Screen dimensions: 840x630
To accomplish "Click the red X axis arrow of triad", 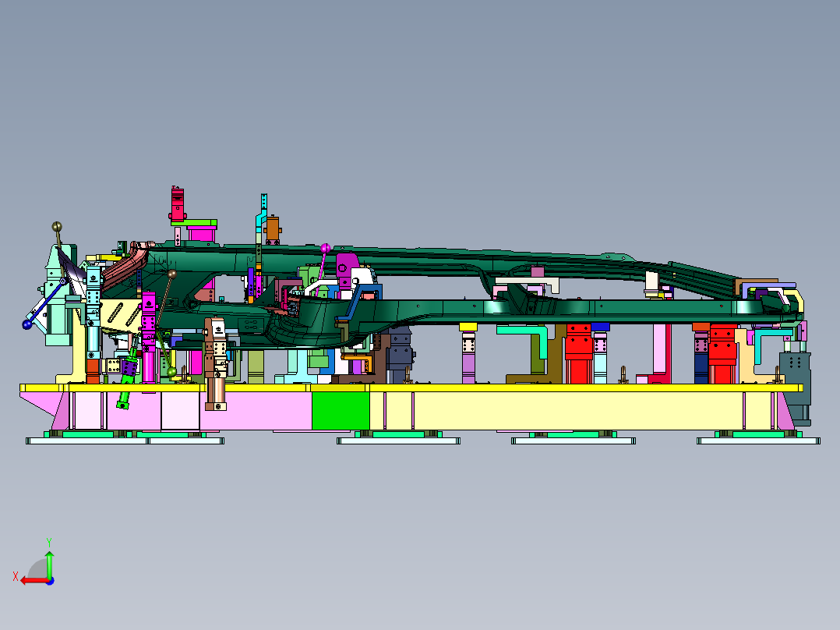I will (34, 581).
